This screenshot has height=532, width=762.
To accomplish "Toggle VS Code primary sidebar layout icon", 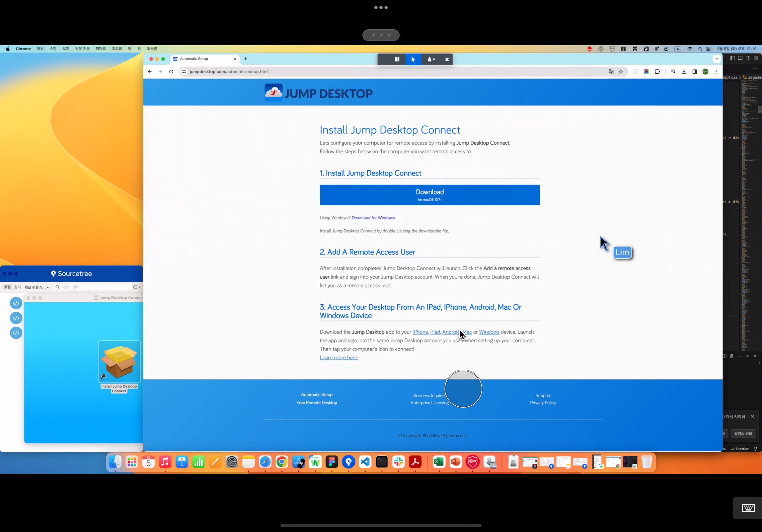I will (x=732, y=58).
